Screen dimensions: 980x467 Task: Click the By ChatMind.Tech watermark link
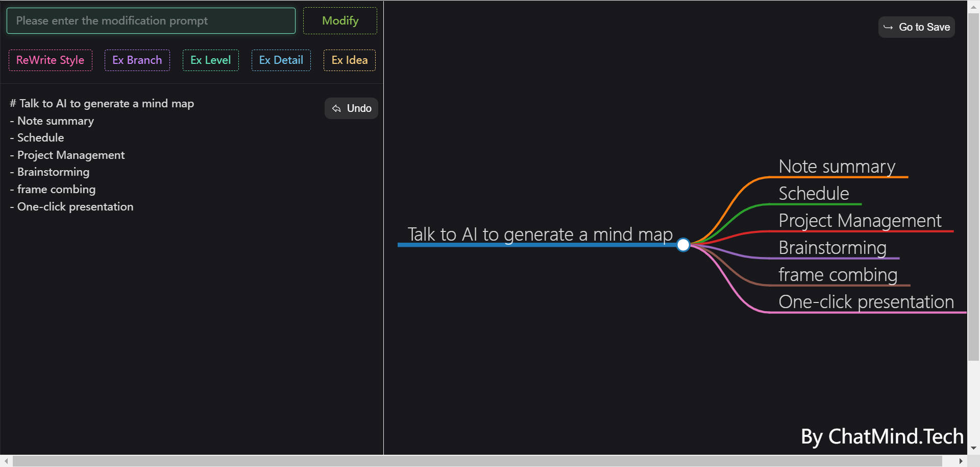882,436
